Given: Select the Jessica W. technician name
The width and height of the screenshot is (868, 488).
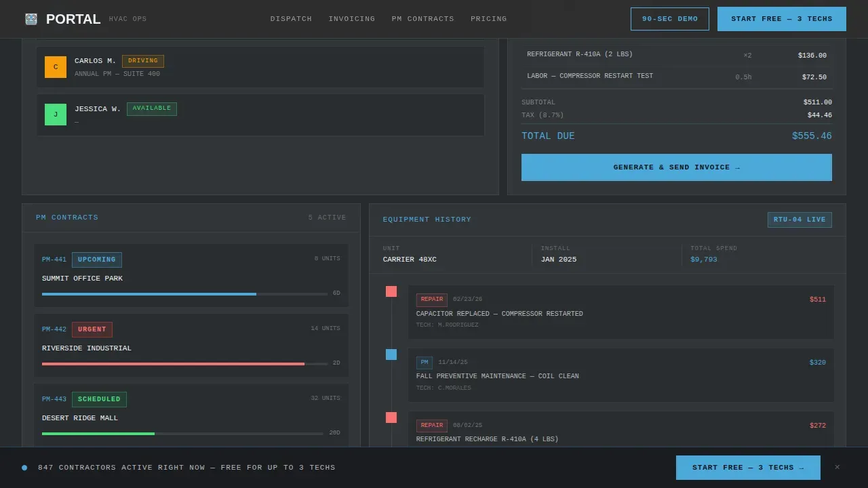Looking at the screenshot, I should 98,109.
